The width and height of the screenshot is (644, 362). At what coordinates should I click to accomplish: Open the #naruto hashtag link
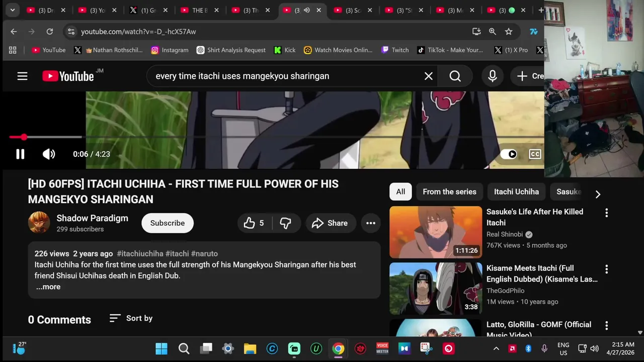click(x=204, y=254)
